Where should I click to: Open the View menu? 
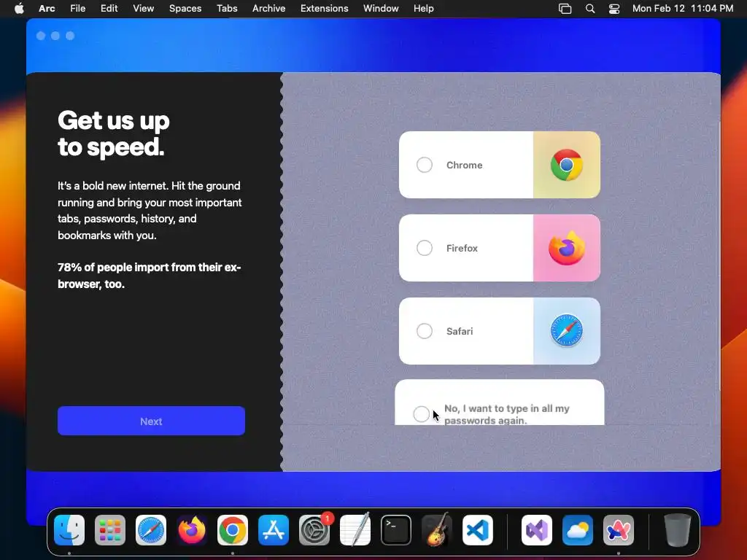pos(144,9)
